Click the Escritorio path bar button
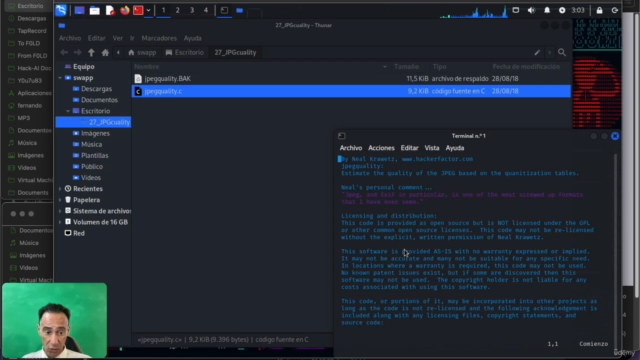 point(184,52)
